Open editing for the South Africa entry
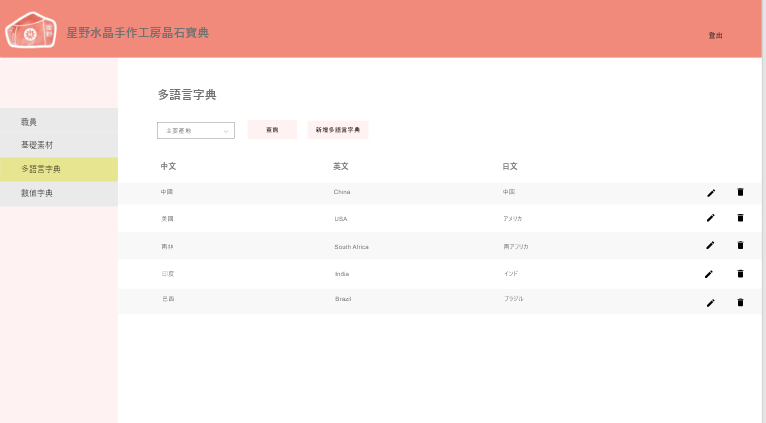 click(x=711, y=245)
